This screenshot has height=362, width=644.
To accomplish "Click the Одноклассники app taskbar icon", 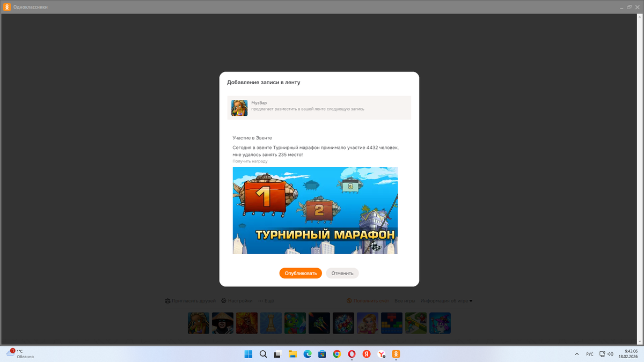I will [x=396, y=354].
